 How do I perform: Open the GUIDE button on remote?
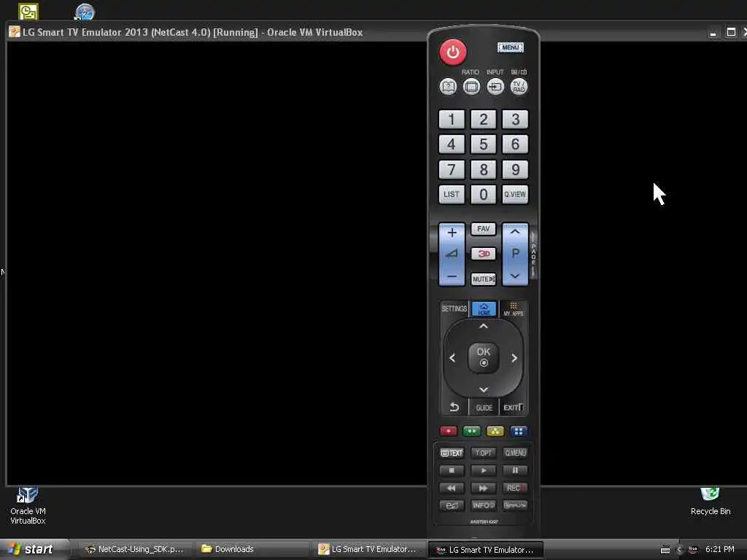pyautogui.click(x=484, y=408)
